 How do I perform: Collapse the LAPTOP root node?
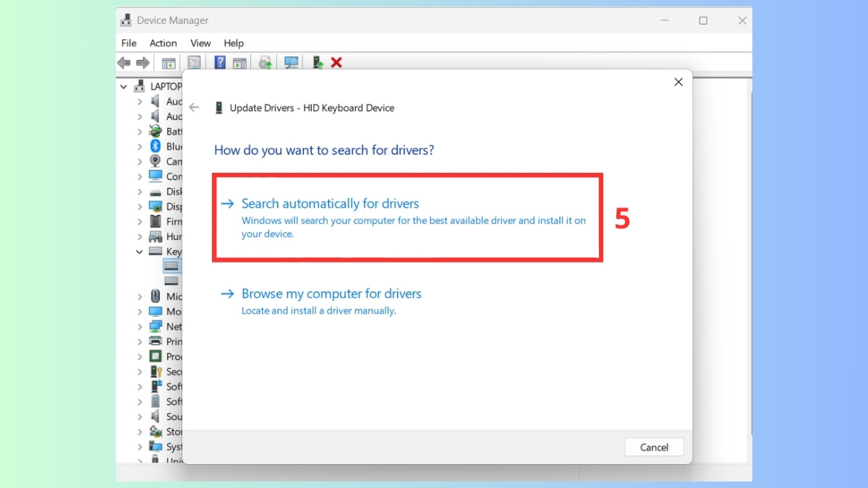click(x=123, y=85)
